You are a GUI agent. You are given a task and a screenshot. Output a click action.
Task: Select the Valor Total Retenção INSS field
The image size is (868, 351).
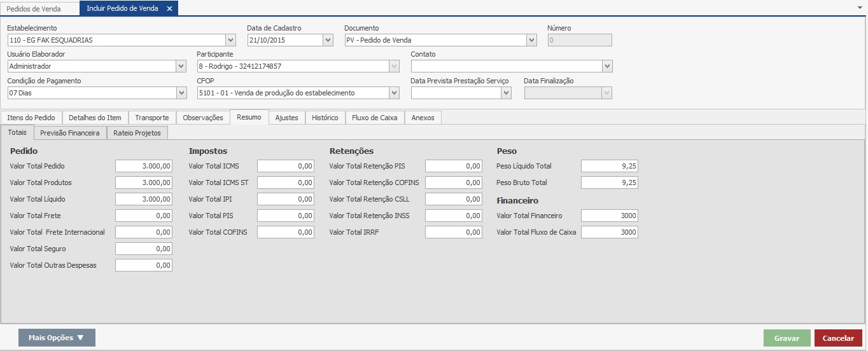point(454,216)
